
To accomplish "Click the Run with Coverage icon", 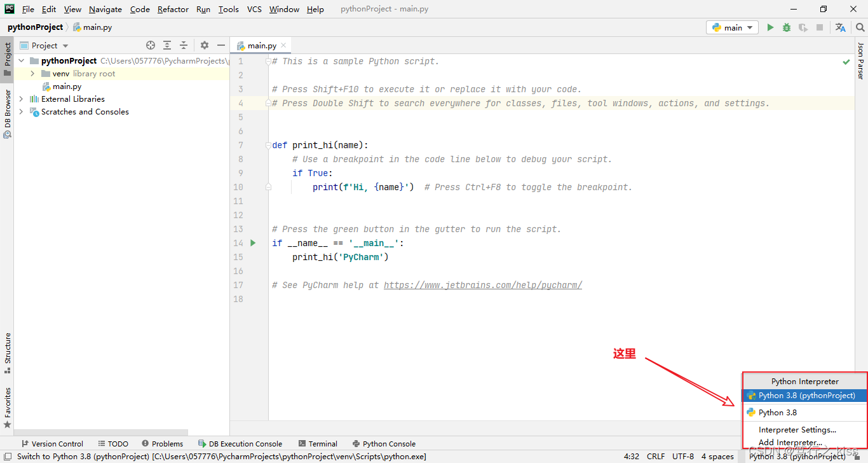I will (803, 27).
